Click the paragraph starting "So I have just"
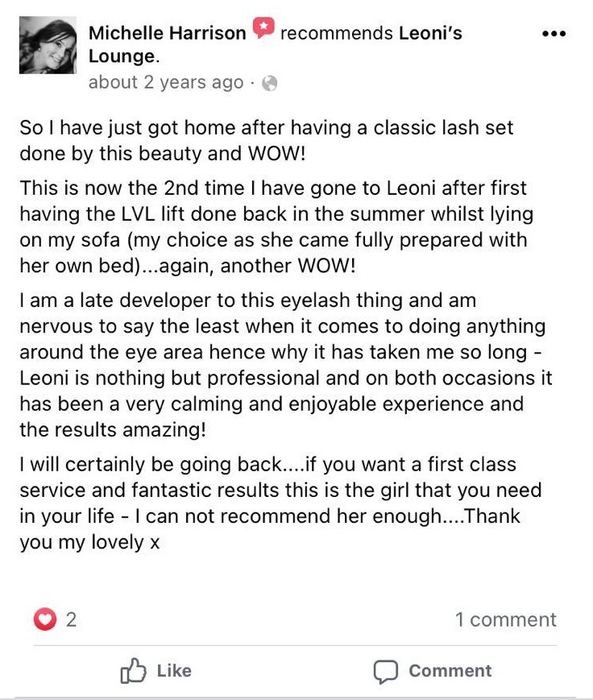593x700 pixels. [x=266, y=140]
